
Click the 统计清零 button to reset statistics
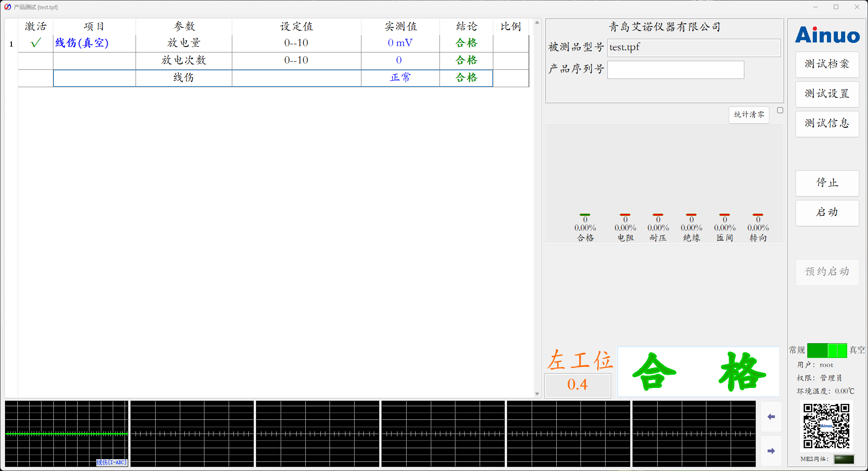pyautogui.click(x=749, y=115)
